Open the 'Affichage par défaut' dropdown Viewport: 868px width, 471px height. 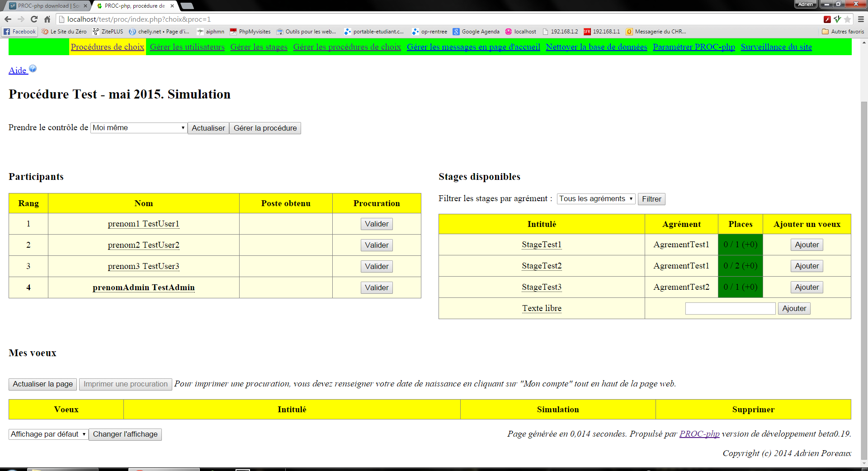click(x=47, y=434)
